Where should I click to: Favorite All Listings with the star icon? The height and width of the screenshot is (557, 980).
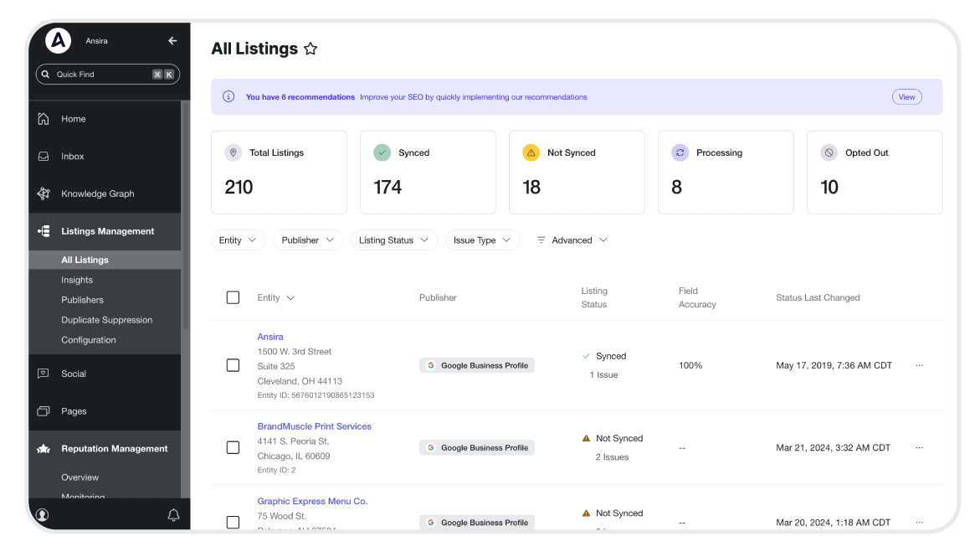310,49
